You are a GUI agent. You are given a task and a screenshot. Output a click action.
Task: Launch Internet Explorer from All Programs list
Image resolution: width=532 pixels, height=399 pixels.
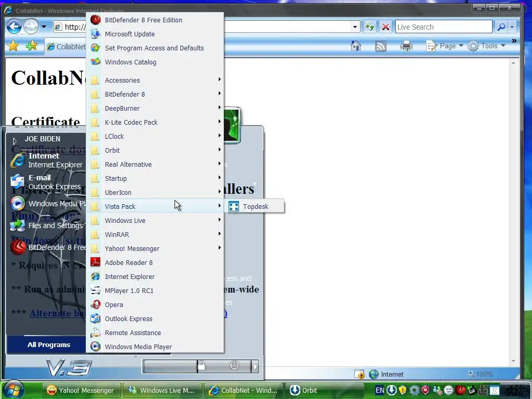[155, 277]
